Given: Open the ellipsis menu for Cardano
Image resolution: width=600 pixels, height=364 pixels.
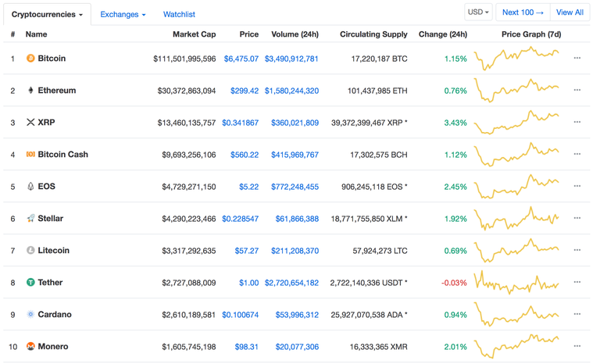Looking at the screenshot, I should [x=577, y=314].
